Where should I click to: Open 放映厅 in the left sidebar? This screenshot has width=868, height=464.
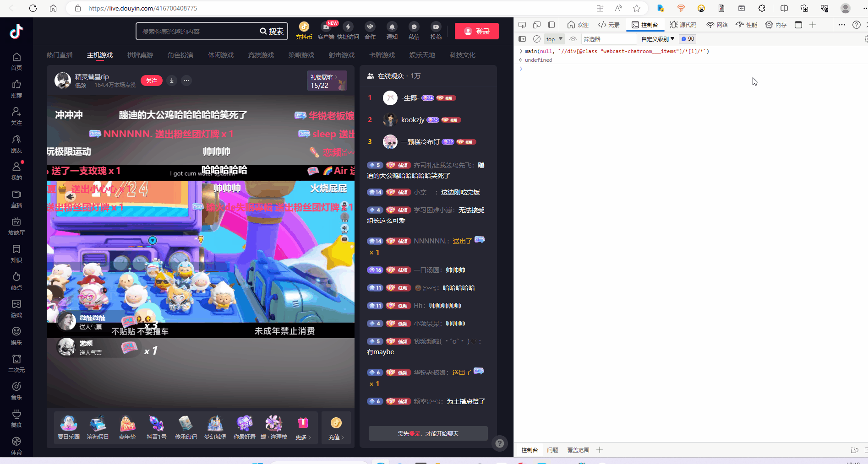coord(16,226)
